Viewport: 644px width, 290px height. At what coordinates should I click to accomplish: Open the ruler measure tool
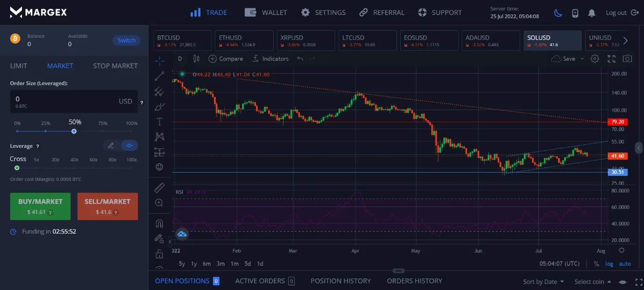tap(159, 188)
